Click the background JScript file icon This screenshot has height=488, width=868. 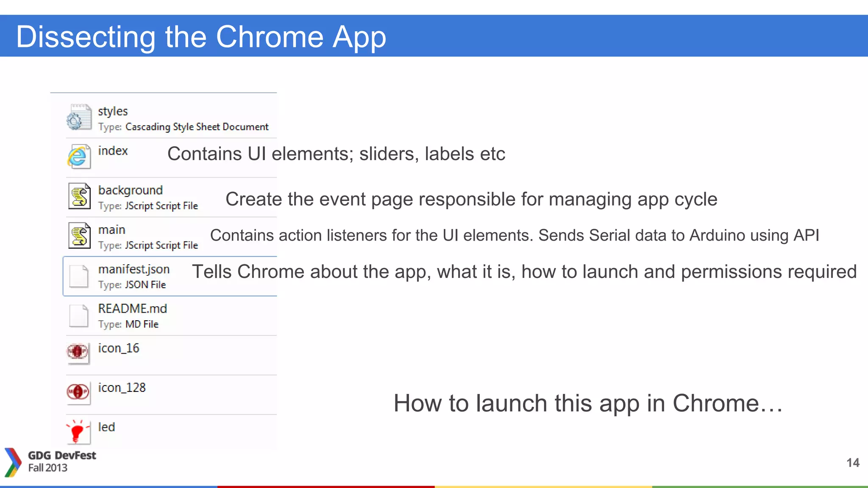click(x=79, y=196)
